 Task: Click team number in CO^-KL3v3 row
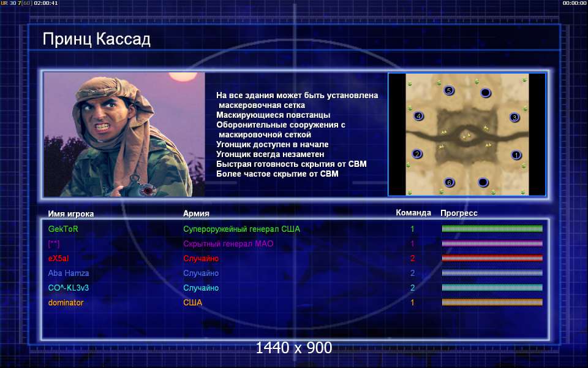[x=412, y=288]
